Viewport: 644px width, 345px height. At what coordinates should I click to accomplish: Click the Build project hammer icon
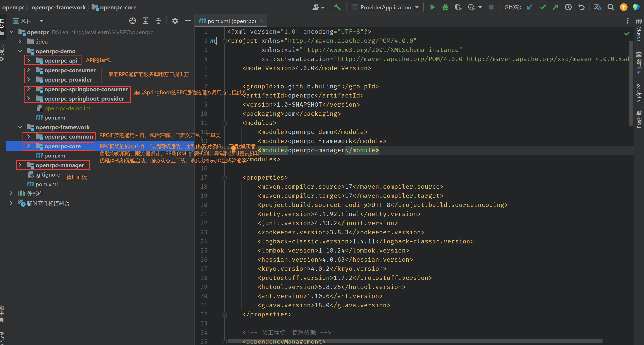tap(337, 7)
